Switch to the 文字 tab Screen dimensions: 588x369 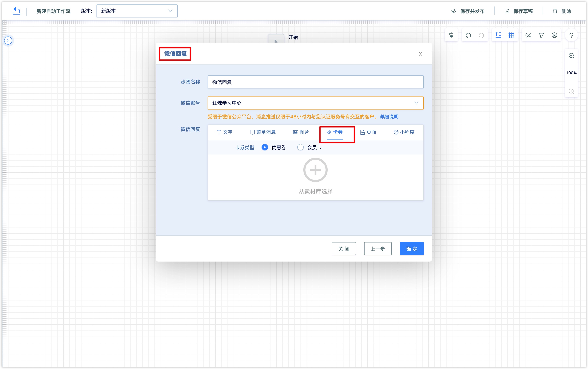coord(224,132)
